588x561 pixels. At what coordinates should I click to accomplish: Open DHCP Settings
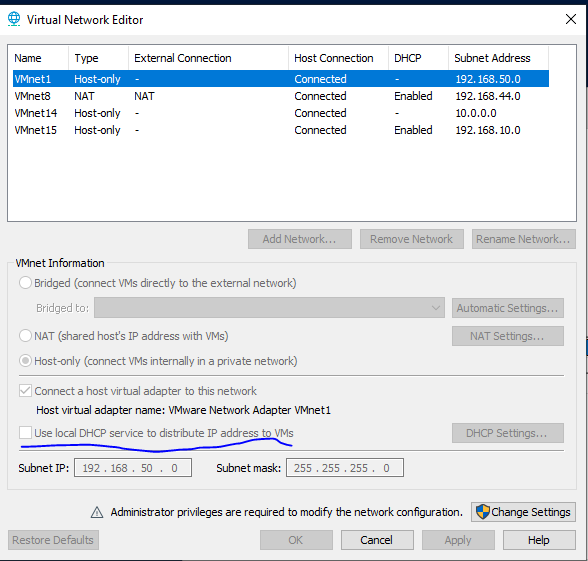(508, 433)
